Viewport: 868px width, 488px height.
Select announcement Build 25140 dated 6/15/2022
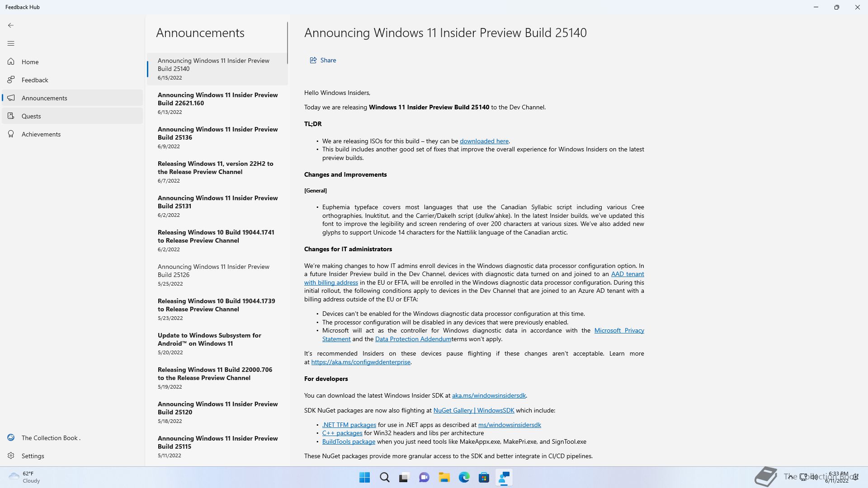tap(217, 69)
